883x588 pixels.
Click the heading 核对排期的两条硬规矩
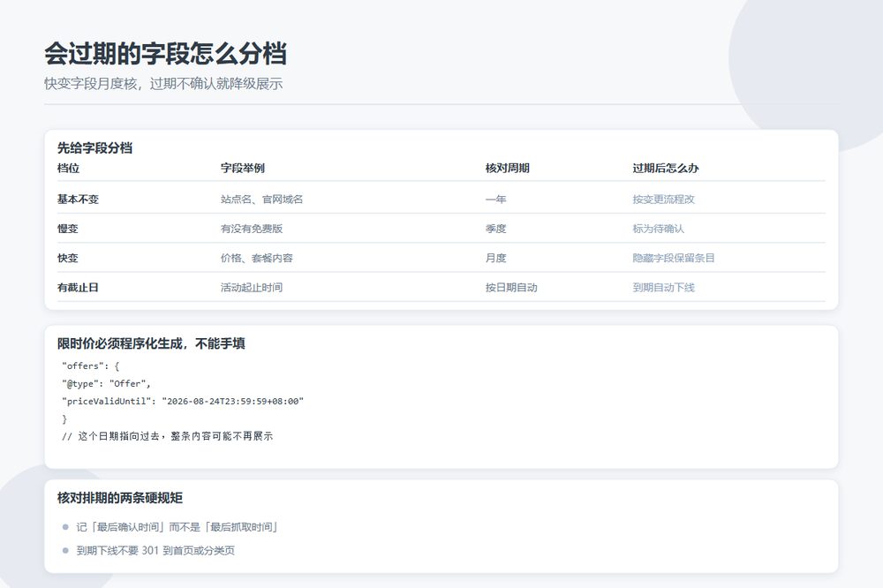pos(120,498)
